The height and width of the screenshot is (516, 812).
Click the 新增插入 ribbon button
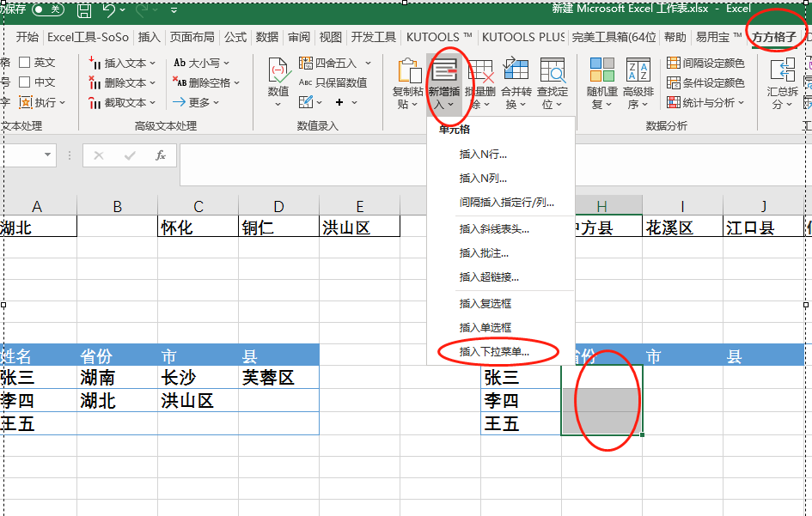pyautogui.click(x=443, y=82)
